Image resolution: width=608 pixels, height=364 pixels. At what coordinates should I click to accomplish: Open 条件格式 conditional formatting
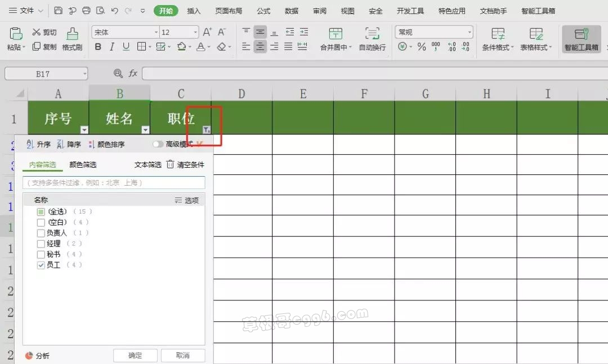click(498, 39)
